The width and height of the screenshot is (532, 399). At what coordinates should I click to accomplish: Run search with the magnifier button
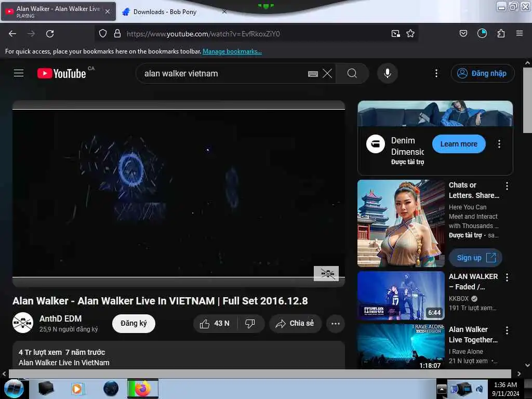352,73
